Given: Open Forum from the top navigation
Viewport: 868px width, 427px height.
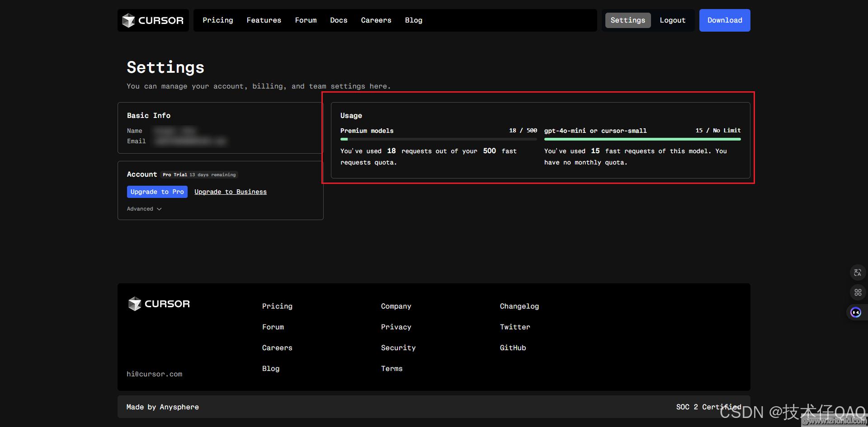Looking at the screenshot, I should [x=306, y=20].
